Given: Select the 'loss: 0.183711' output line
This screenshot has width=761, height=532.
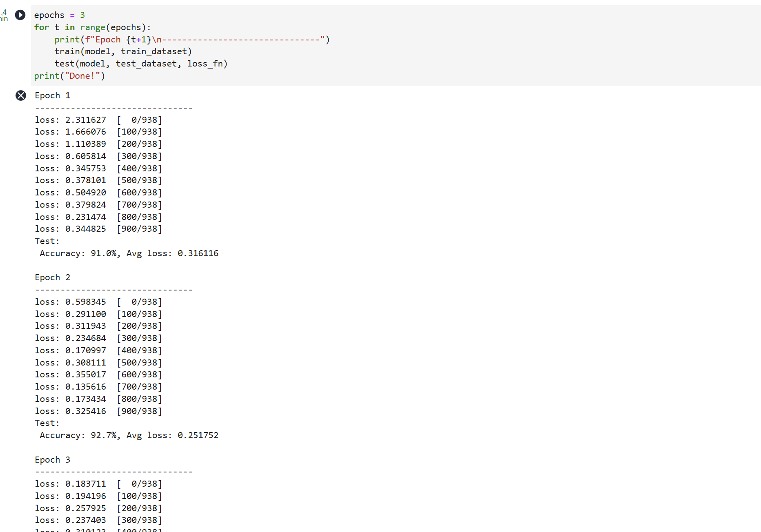Looking at the screenshot, I should coord(98,484).
